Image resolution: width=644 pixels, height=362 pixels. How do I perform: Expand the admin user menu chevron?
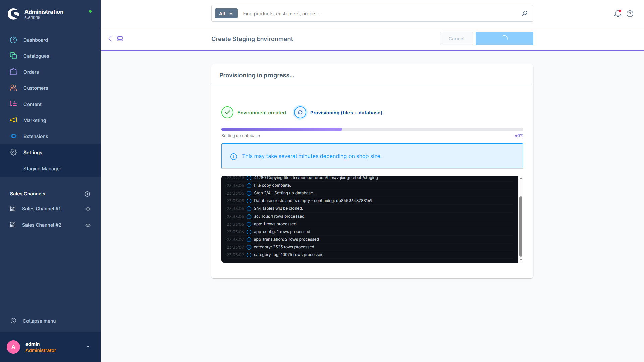point(88,347)
